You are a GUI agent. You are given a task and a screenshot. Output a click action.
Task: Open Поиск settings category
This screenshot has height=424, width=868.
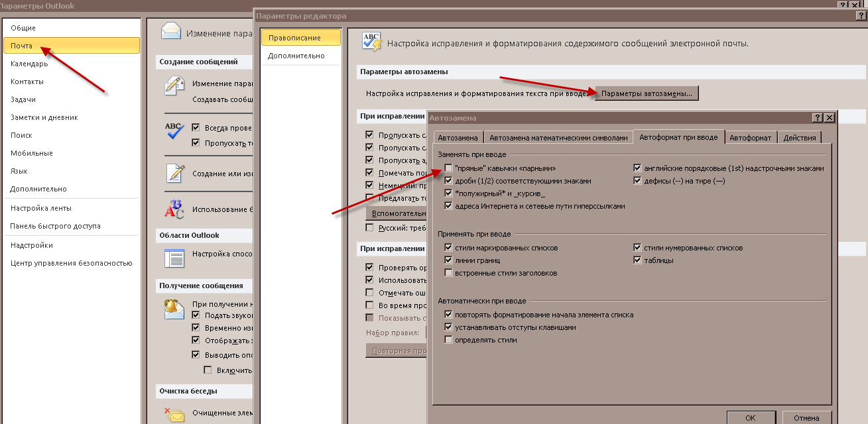coord(72,135)
